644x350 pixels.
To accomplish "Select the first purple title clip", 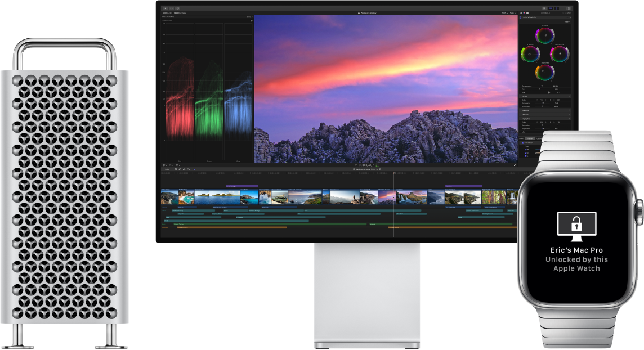I will click(241, 186).
